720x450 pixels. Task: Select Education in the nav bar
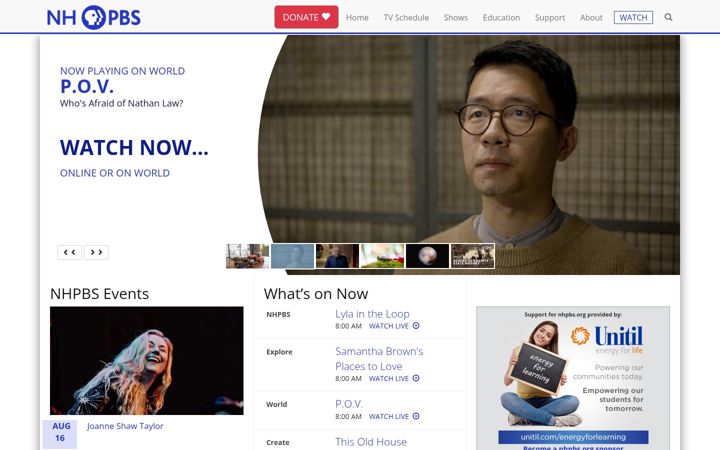coord(501,17)
